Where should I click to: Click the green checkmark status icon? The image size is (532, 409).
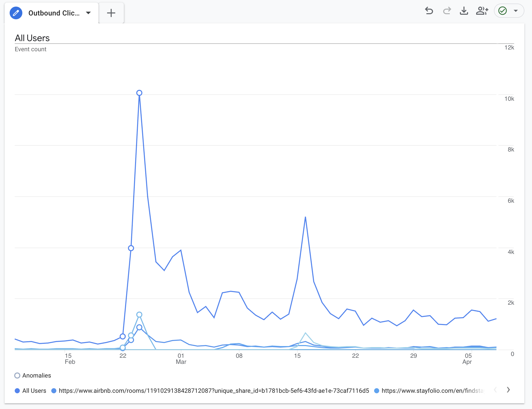click(503, 11)
